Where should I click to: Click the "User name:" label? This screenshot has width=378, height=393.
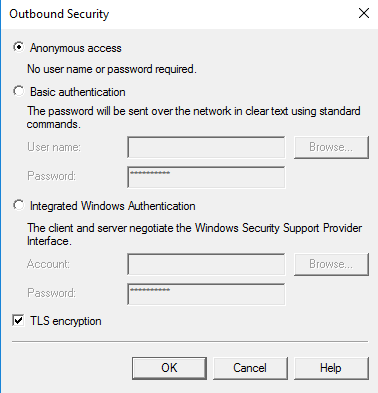[x=54, y=147]
